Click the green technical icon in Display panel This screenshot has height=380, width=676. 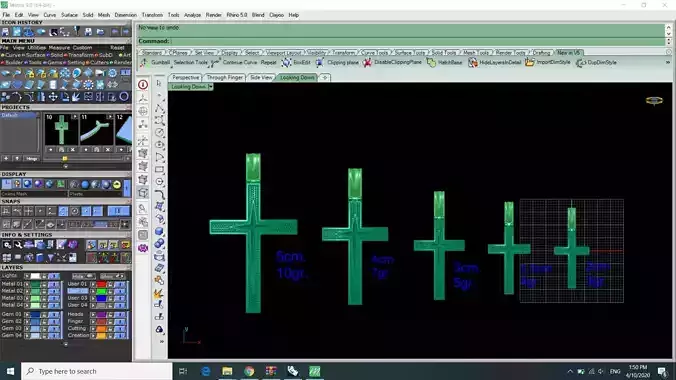(x=61, y=184)
